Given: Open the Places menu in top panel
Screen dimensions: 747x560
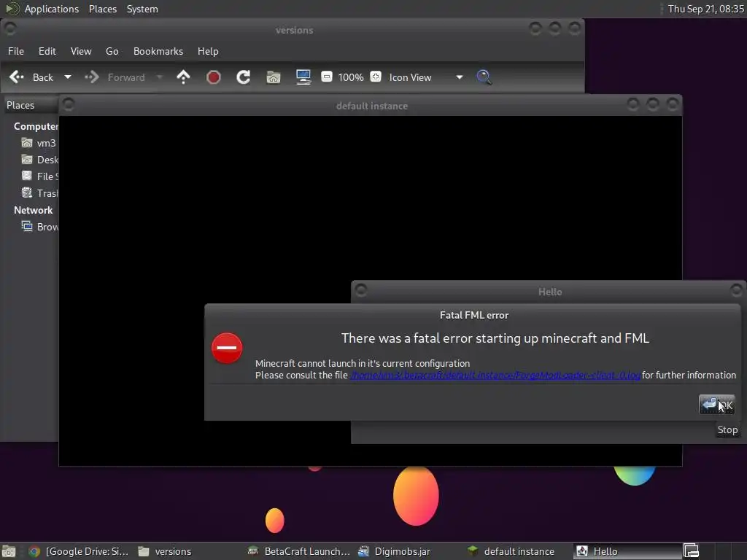Looking at the screenshot, I should tap(103, 9).
